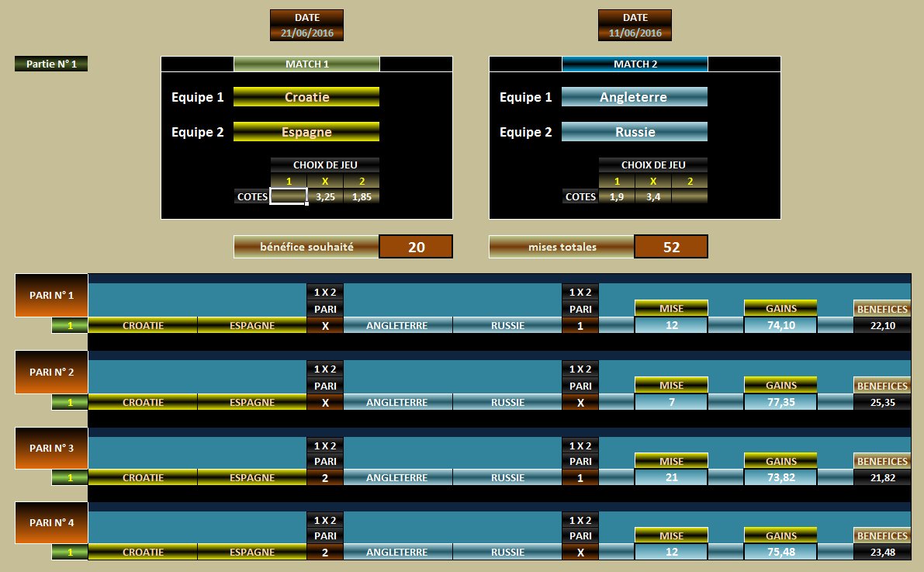Image resolution: width=924 pixels, height=572 pixels.
Task: Click the Russie team field
Action: point(635,131)
